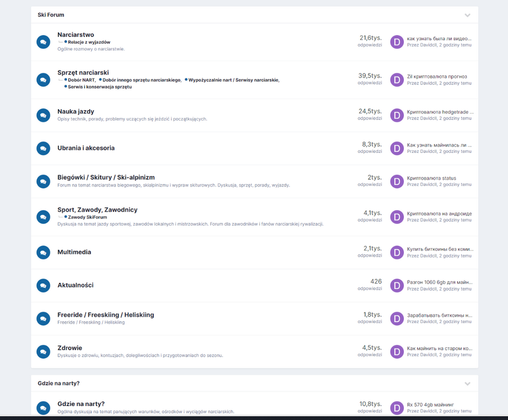508x420 pixels.
Task: Go to Wypożyczalnie nart / Serwisy narciarskie subforum
Action: pyautogui.click(x=233, y=80)
